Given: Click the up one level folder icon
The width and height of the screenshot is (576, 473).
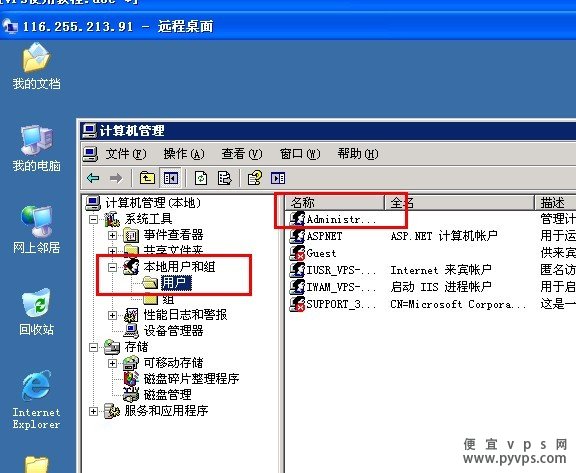Looking at the screenshot, I should click(x=147, y=178).
